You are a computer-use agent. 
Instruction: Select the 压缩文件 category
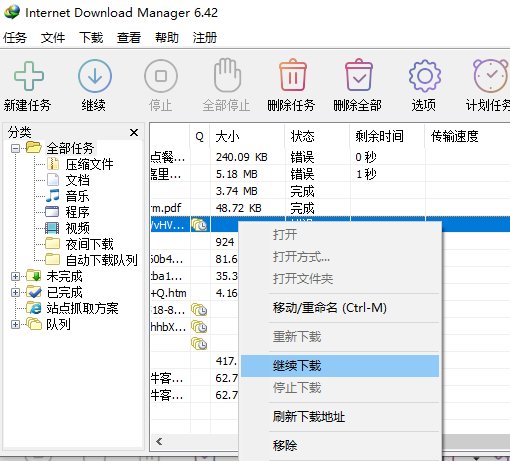[x=89, y=164]
